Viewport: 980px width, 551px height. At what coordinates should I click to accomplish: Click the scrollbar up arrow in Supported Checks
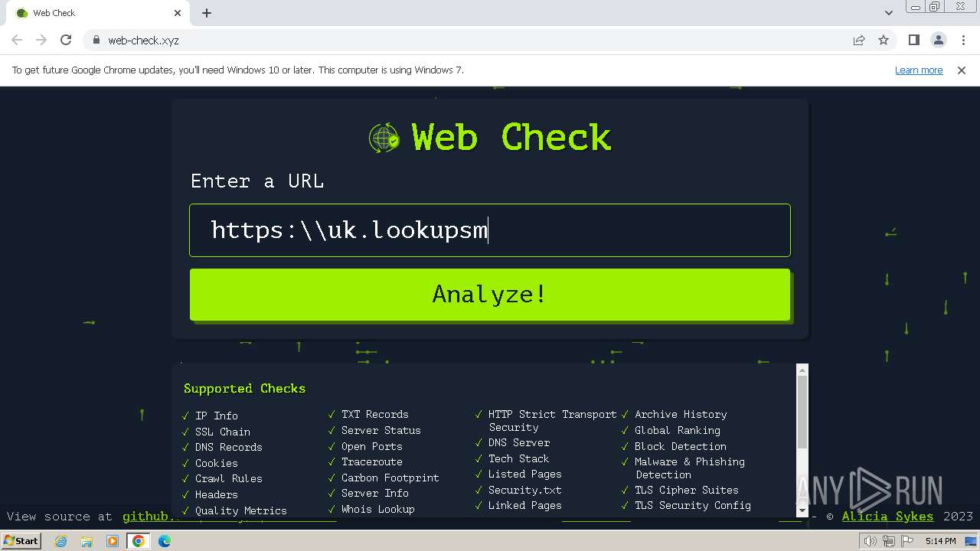tap(802, 370)
